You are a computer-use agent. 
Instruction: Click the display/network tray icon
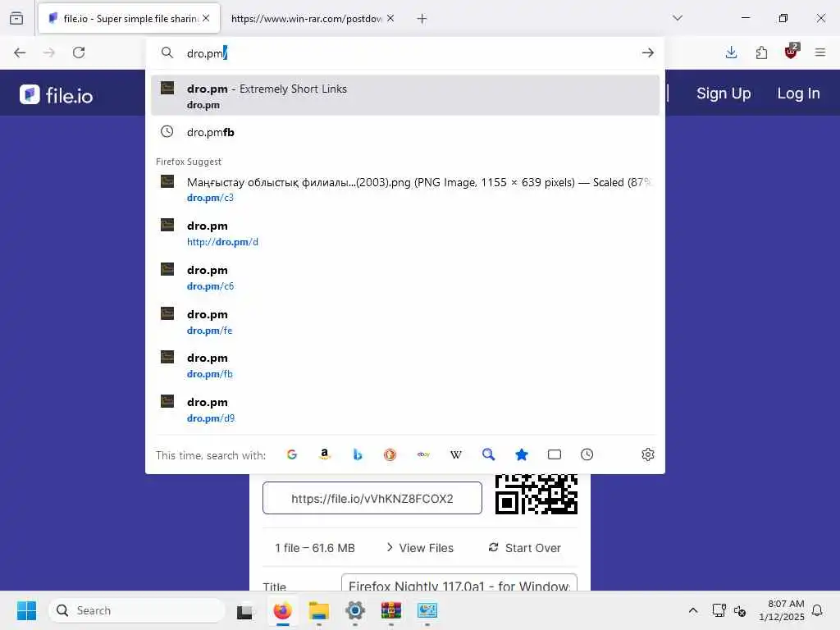719,610
